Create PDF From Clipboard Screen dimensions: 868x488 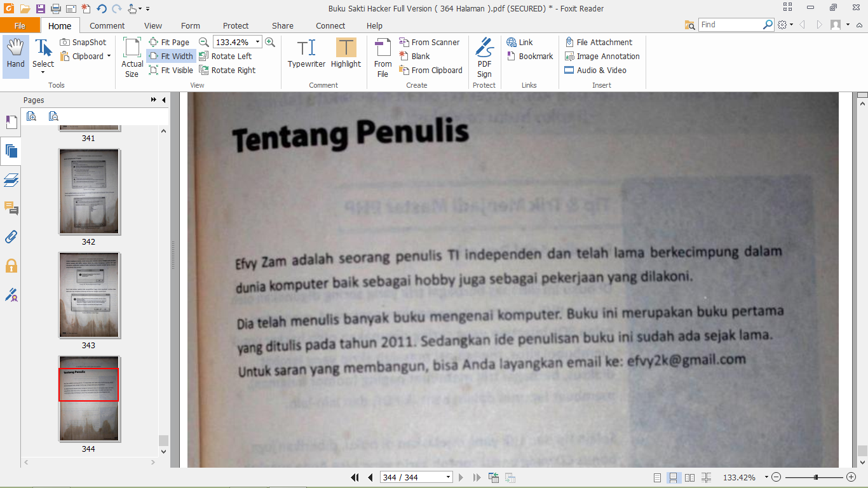[431, 70]
